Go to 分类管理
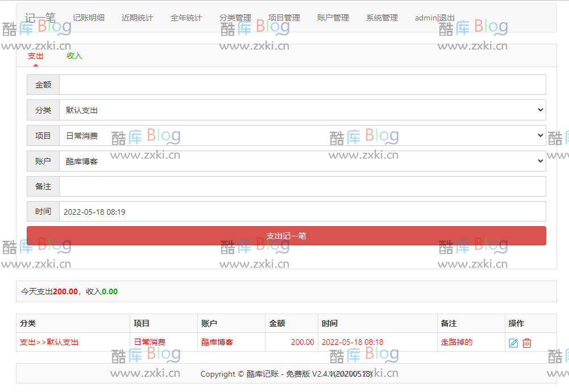The height and width of the screenshot is (392, 569). pos(235,17)
